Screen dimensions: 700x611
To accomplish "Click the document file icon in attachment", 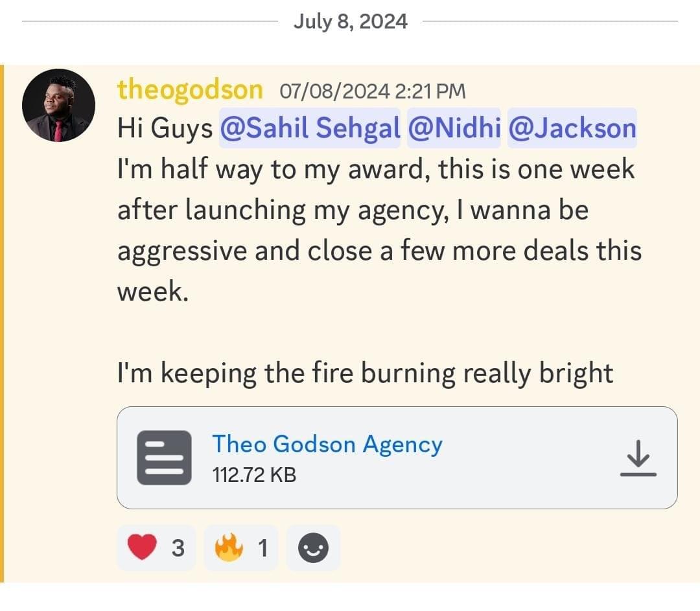I will (x=164, y=457).
